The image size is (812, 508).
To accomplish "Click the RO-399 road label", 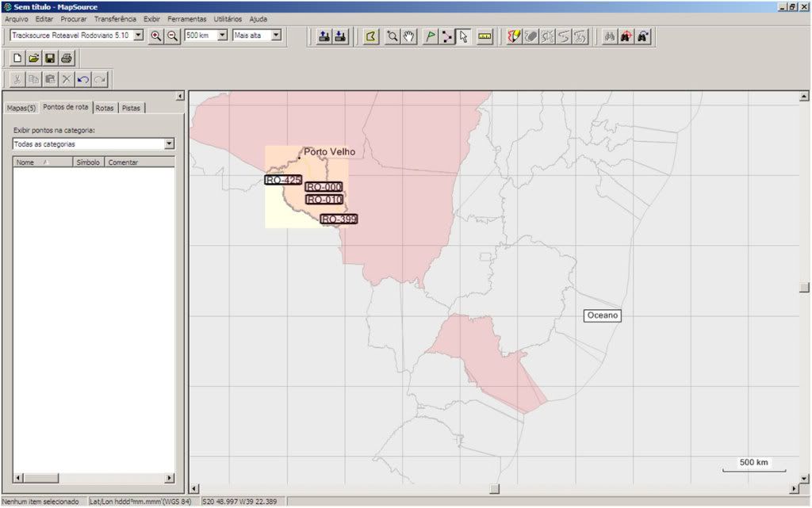I will pyautogui.click(x=339, y=220).
